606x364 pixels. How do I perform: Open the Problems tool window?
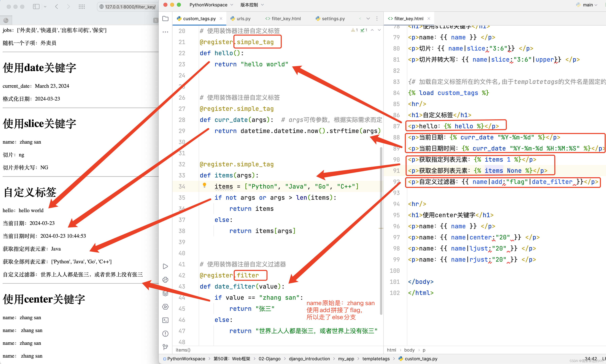[165, 334]
